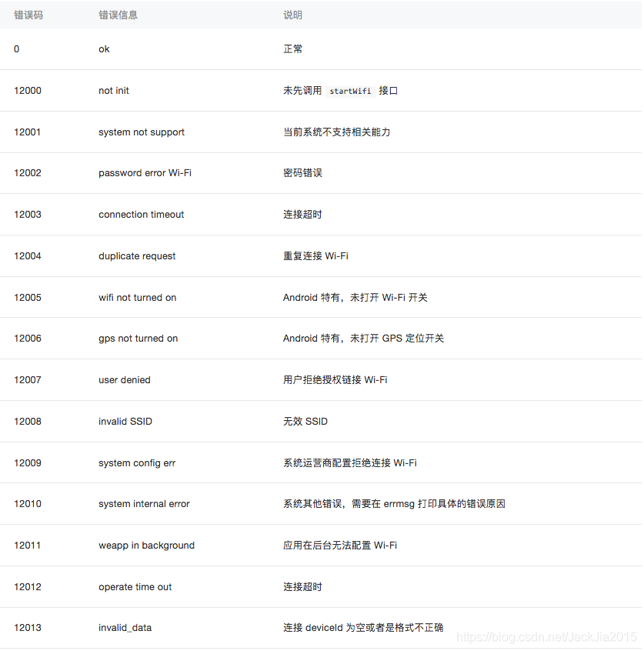
Task: Select 'connection timeout' message
Action: pyautogui.click(x=141, y=214)
